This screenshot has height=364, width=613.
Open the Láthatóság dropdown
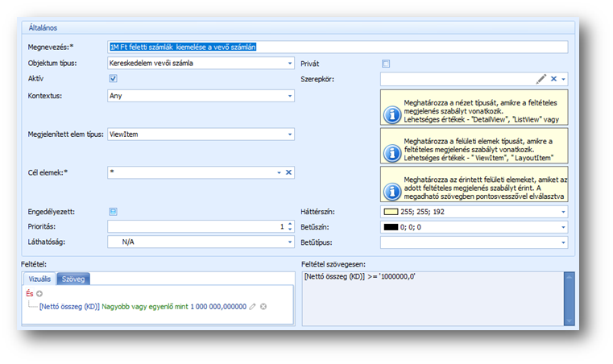[x=289, y=242]
